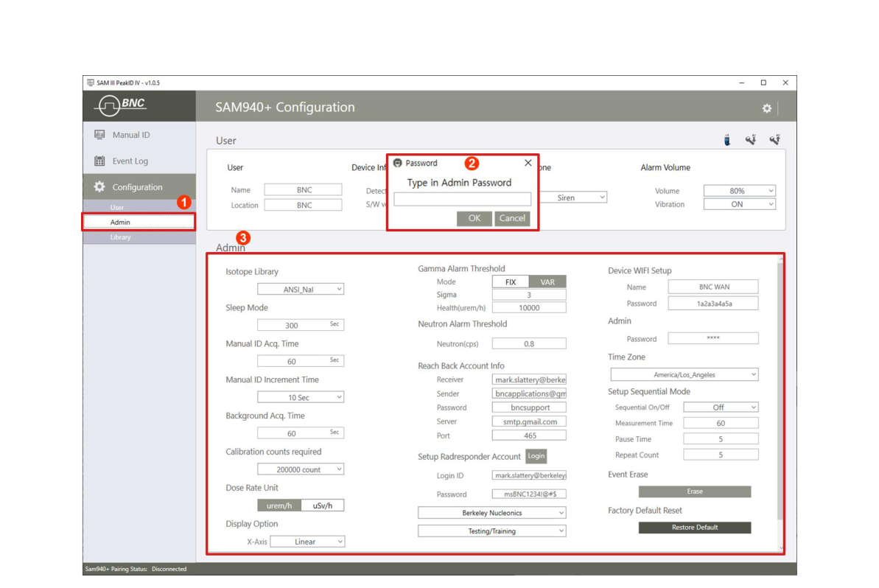The width and height of the screenshot is (879, 588).
Task: Click the WIFI Name field
Action: coord(713,287)
